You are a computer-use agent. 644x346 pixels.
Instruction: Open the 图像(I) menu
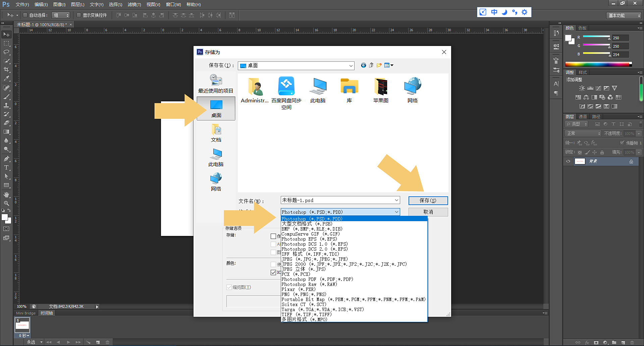click(x=59, y=5)
